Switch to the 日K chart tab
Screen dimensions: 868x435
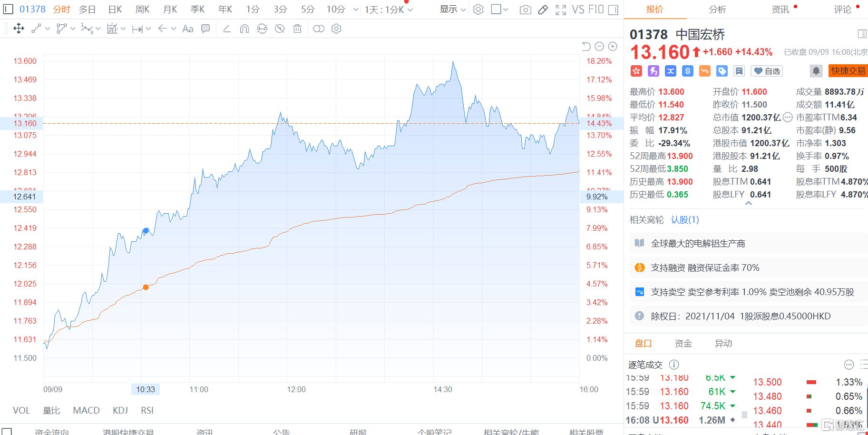pos(115,10)
